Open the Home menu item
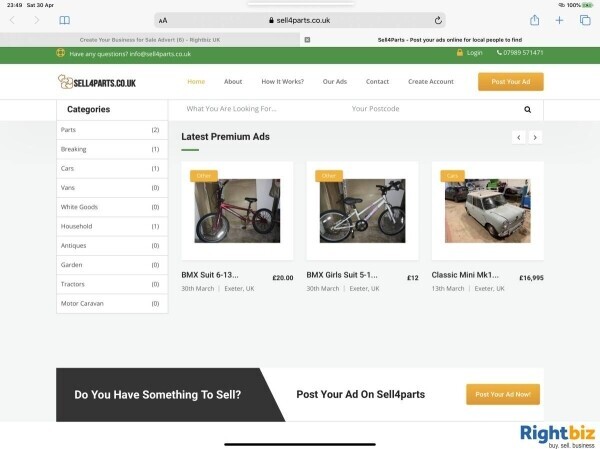This screenshot has height=449, width=600. (196, 82)
